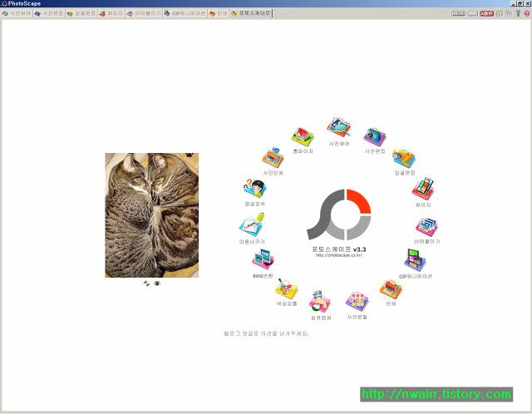The height and width of the screenshot is (414, 532).
Task: Open the 인쇄 (Print) circle icon
Action: 391,289
